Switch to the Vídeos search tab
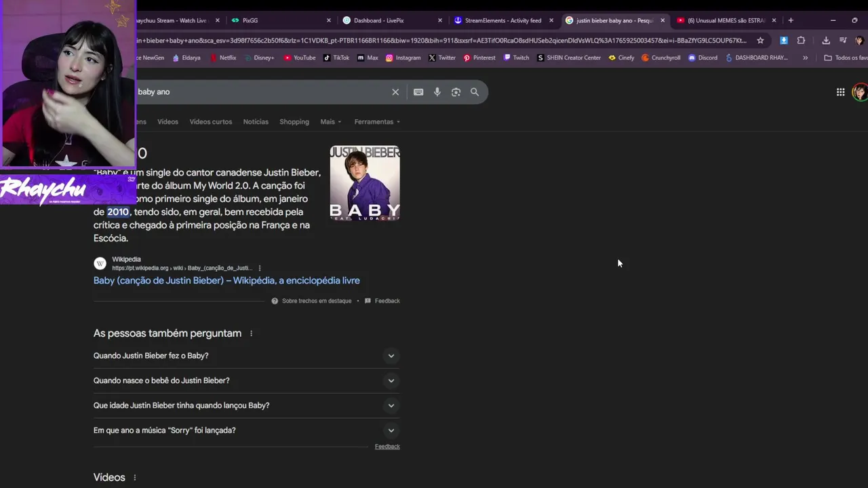The width and height of the screenshot is (868, 488). [167, 122]
